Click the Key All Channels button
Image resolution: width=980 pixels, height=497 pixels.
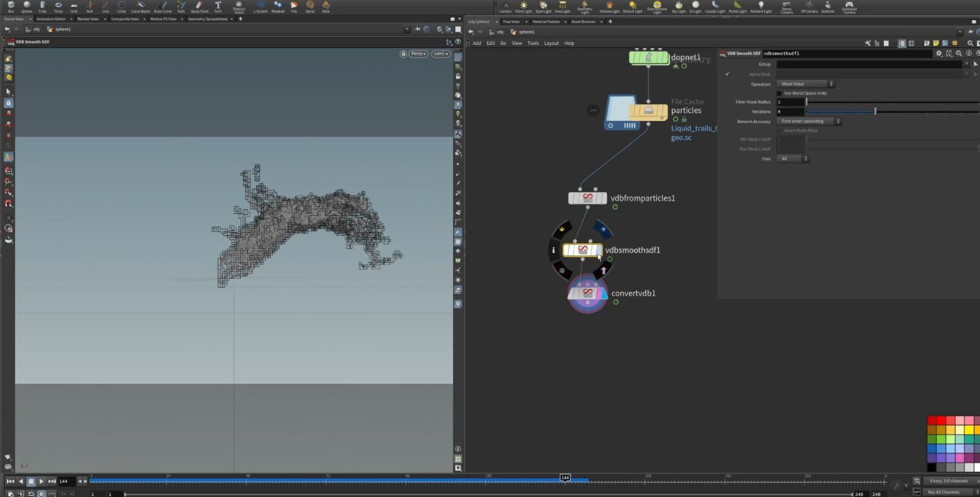pyautogui.click(x=943, y=492)
